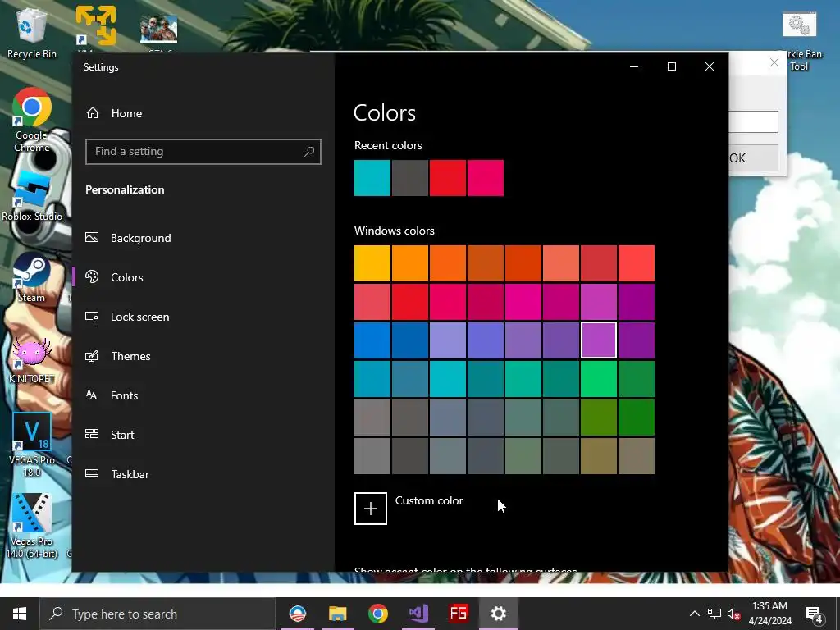The image size is (840, 630).
Task: Open the yellow arrows VM desktop shortcut
Action: click(x=95, y=27)
